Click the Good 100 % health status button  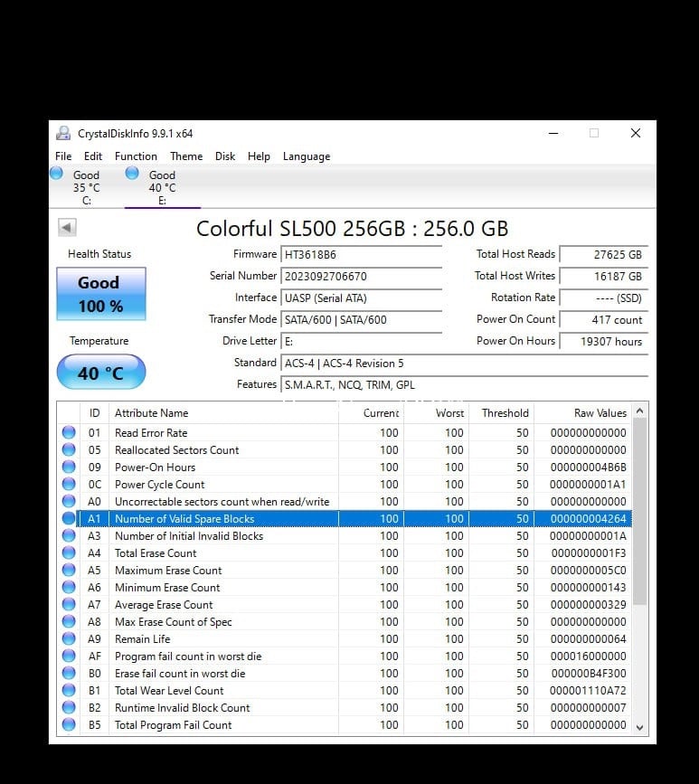tap(101, 294)
